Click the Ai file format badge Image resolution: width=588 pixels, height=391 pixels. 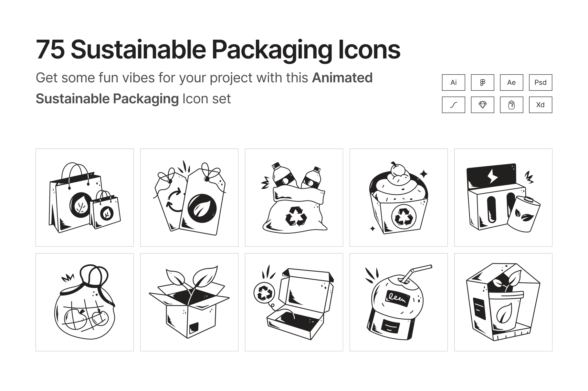[x=453, y=82]
